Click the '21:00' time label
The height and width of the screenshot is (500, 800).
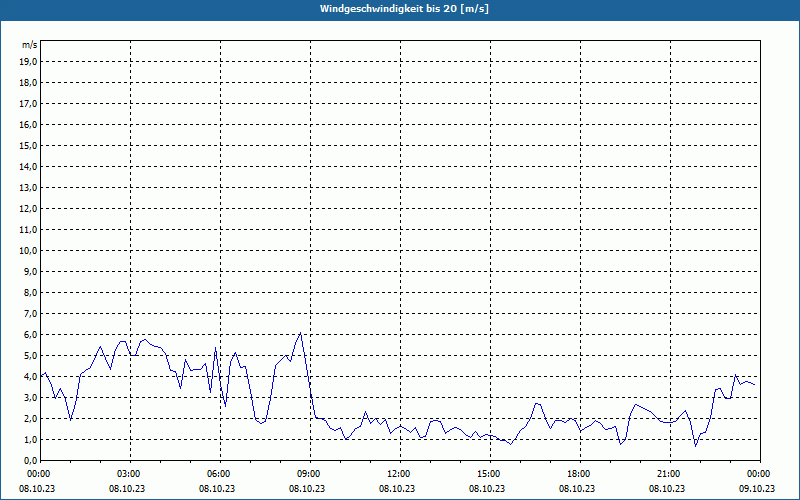[x=667, y=474]
